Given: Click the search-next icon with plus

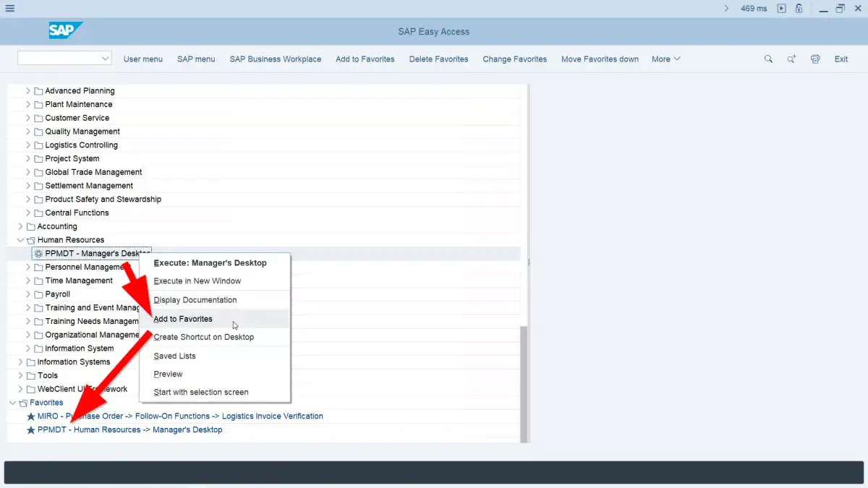Looking at the screenshot, I should coord(791,59).
